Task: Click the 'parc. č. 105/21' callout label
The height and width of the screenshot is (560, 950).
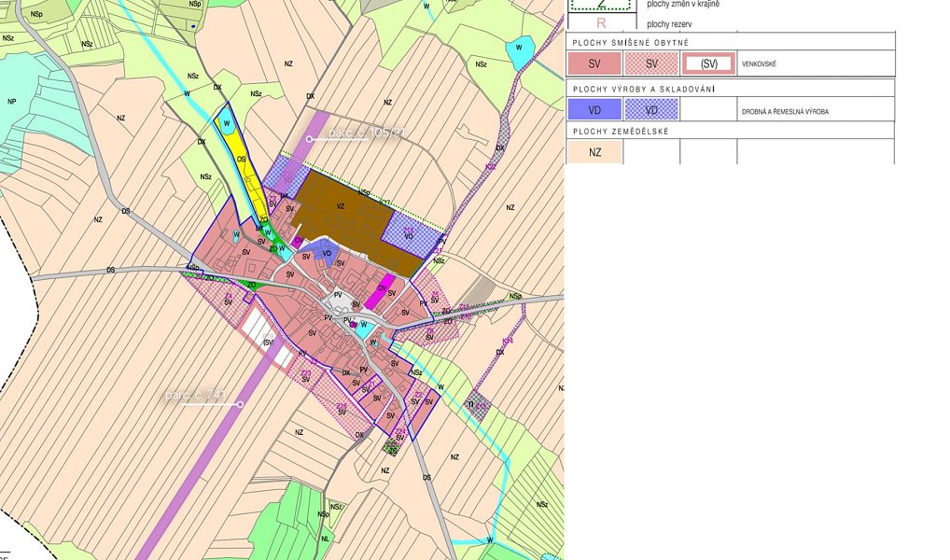Action: pyautogui.click(x=367, y=133)
